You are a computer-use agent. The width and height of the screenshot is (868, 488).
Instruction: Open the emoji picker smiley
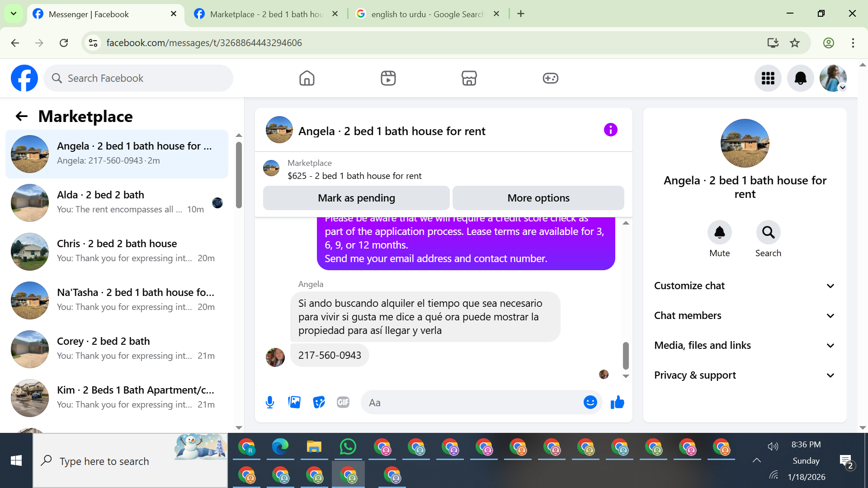pos(590,402)
